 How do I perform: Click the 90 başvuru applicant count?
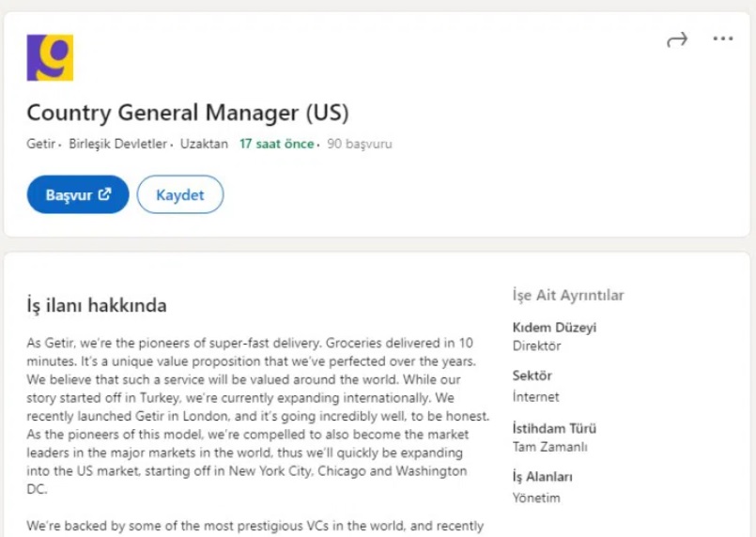[x=360, y=145]
